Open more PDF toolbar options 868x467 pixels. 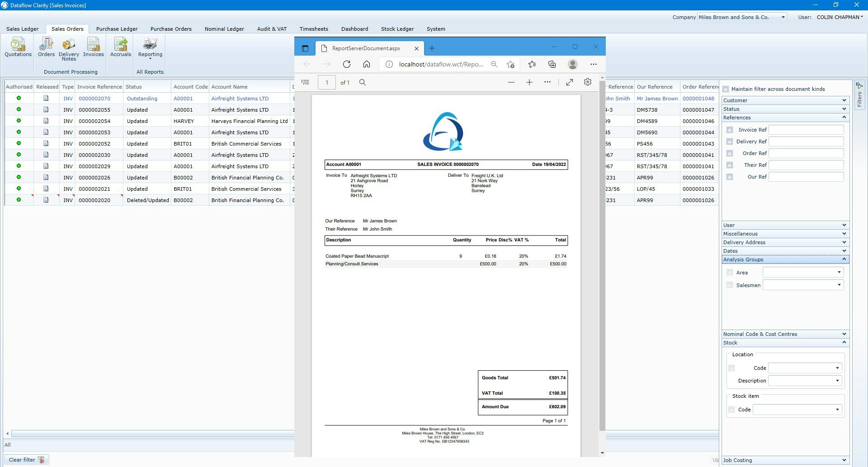(x=547, y=82)
